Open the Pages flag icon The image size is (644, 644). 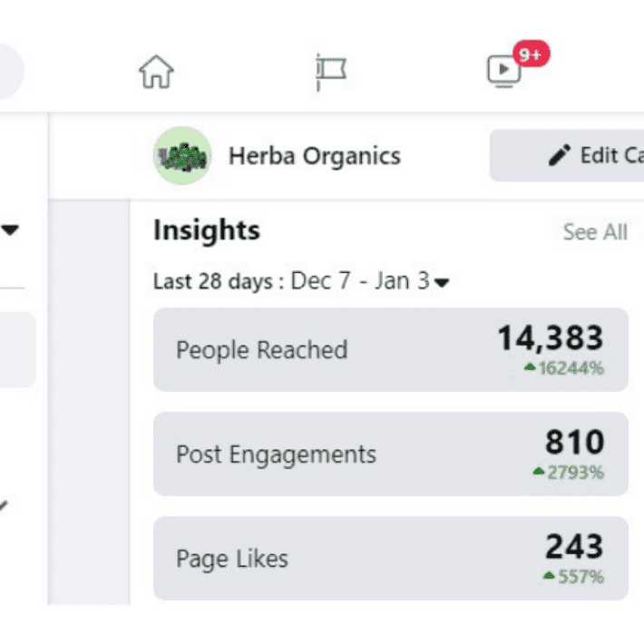(x=331, y=72)
